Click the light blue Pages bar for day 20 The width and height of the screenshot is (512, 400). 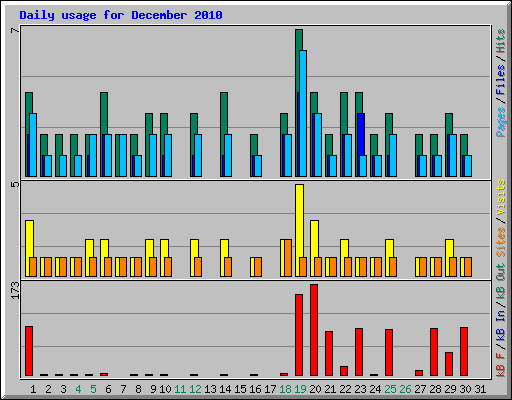(x=318, y=145)
